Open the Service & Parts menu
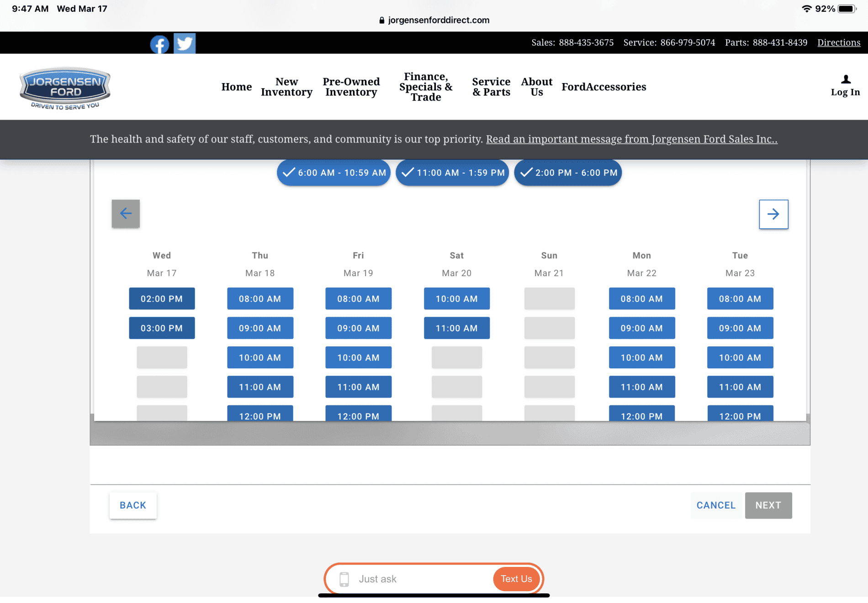The height and width of the screenshot is (603, 868). point(491,87)
